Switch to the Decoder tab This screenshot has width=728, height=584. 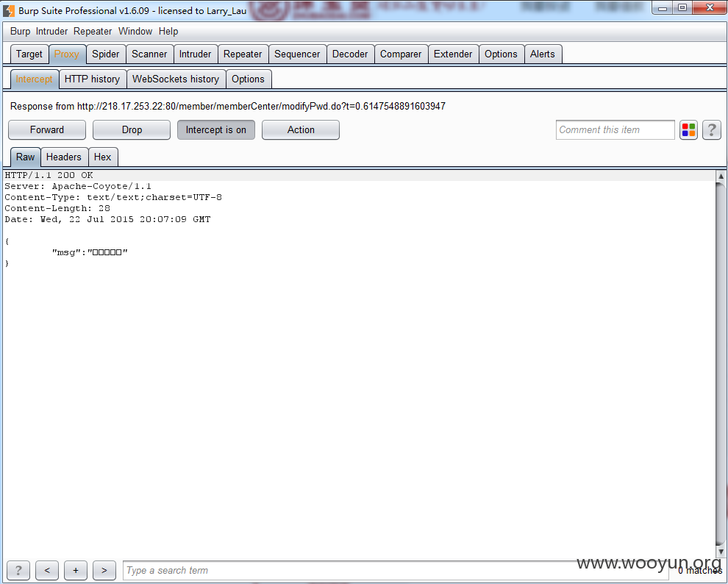(x=350, y=54)
